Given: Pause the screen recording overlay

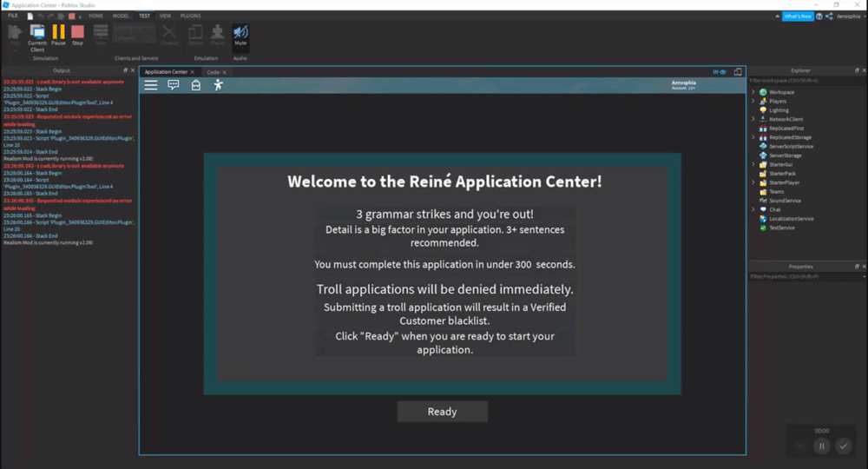Looking at the screenshot, I should click(821, 446).
